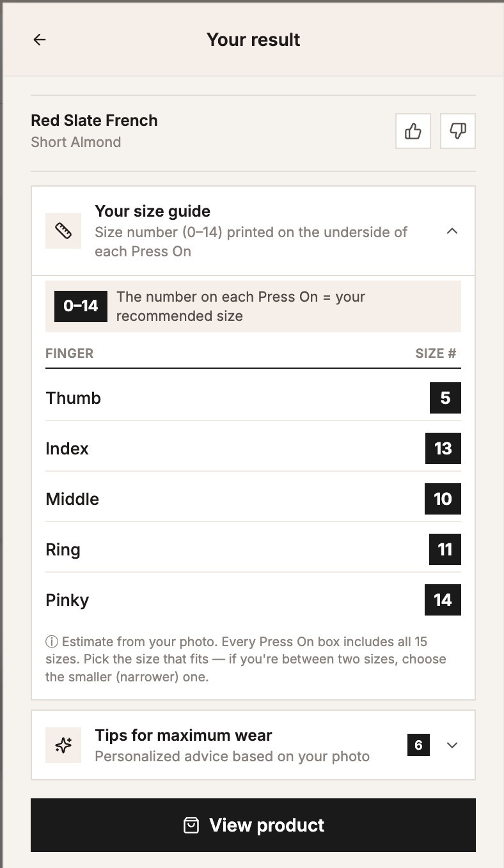Click the tips count badge showing 6
The image size is (504, 868).
coord(418,745)
